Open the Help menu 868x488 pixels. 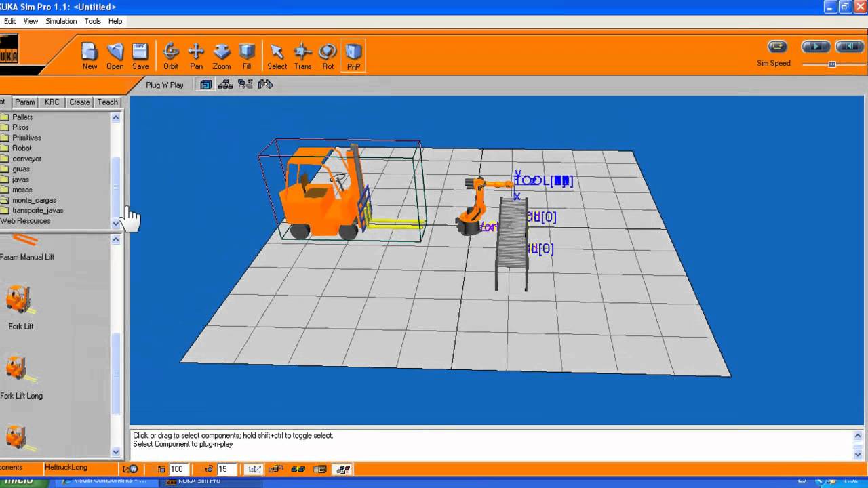[x=115, y=21]
